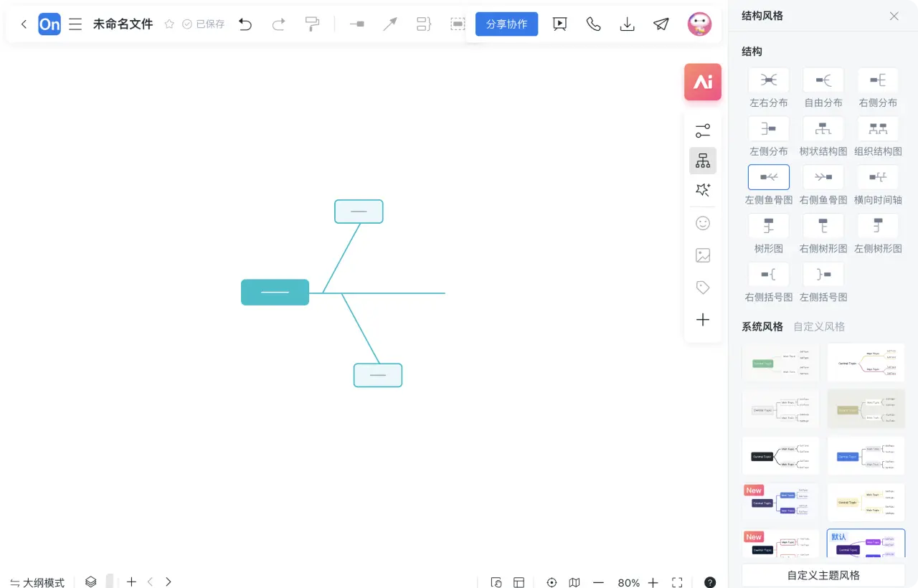Toggle the favorite star for file
The height and width of the screenshot is (588, 918).
[x=169, y=24]
